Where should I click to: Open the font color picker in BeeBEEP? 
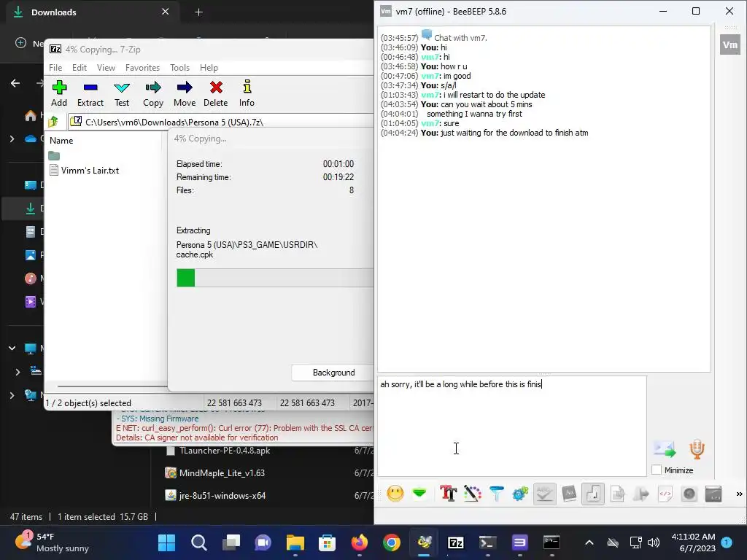472,494
